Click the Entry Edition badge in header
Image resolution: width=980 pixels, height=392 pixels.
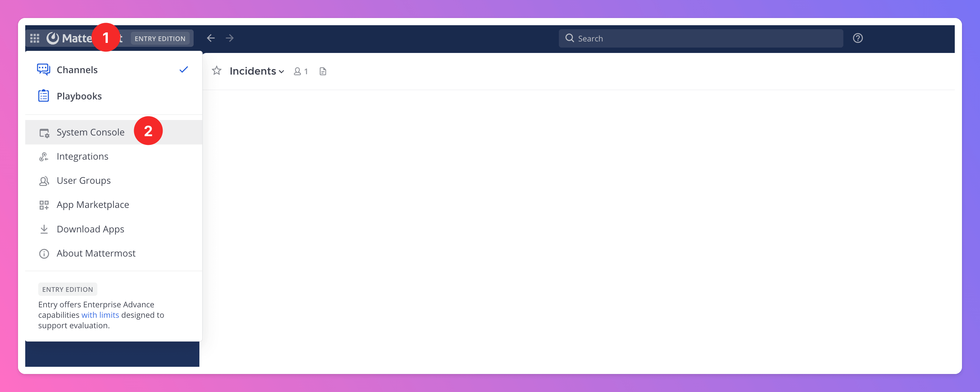pyautogui.click(x=160, y=39)
